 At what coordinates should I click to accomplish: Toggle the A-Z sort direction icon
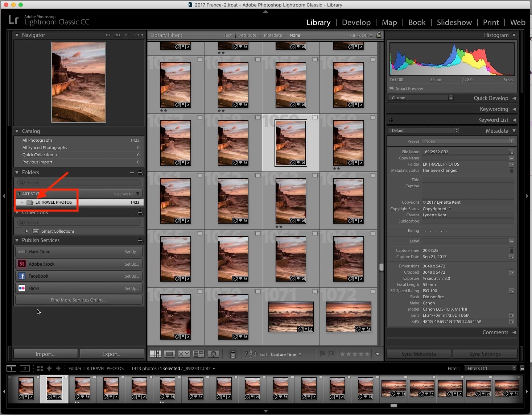[251, 354]
